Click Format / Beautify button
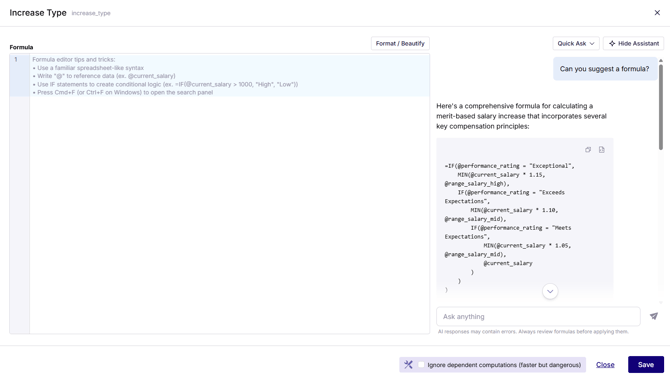 (400, 44)
